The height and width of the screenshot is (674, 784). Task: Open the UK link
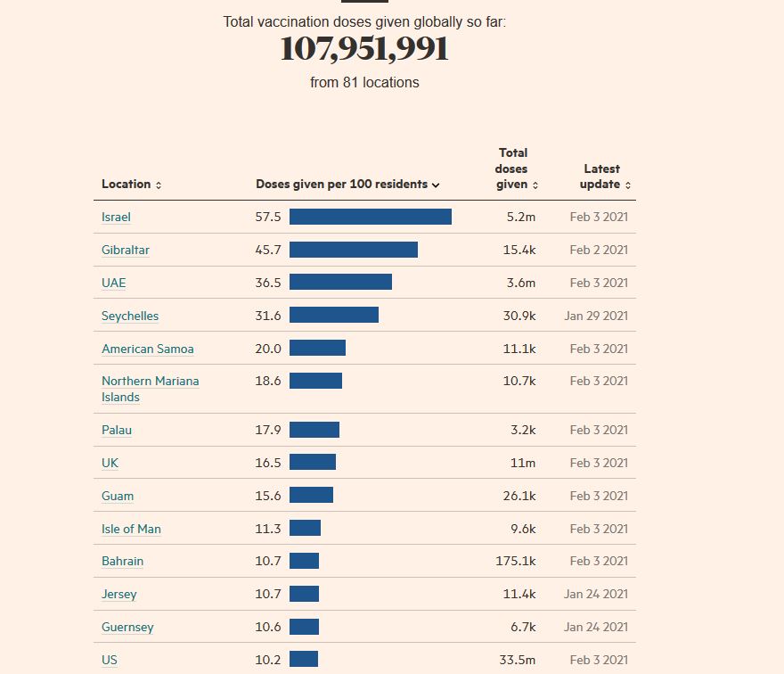(110, 464)
